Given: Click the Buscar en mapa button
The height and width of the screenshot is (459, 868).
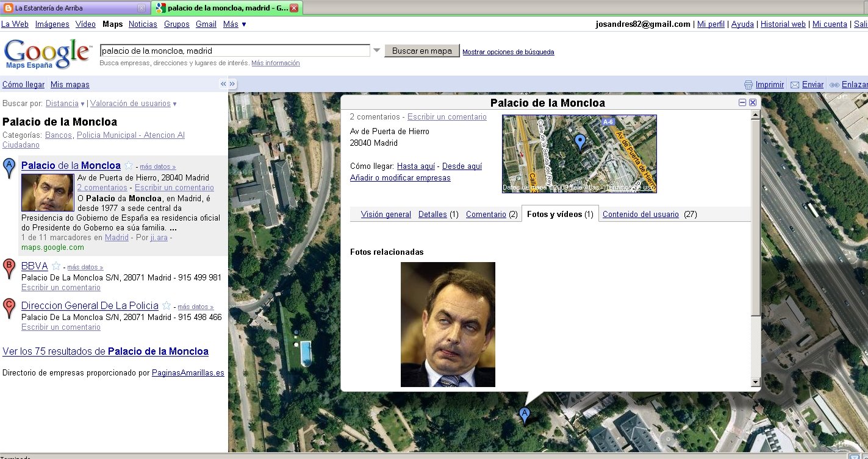Looking at the screenshot, I should click(422, 51).
